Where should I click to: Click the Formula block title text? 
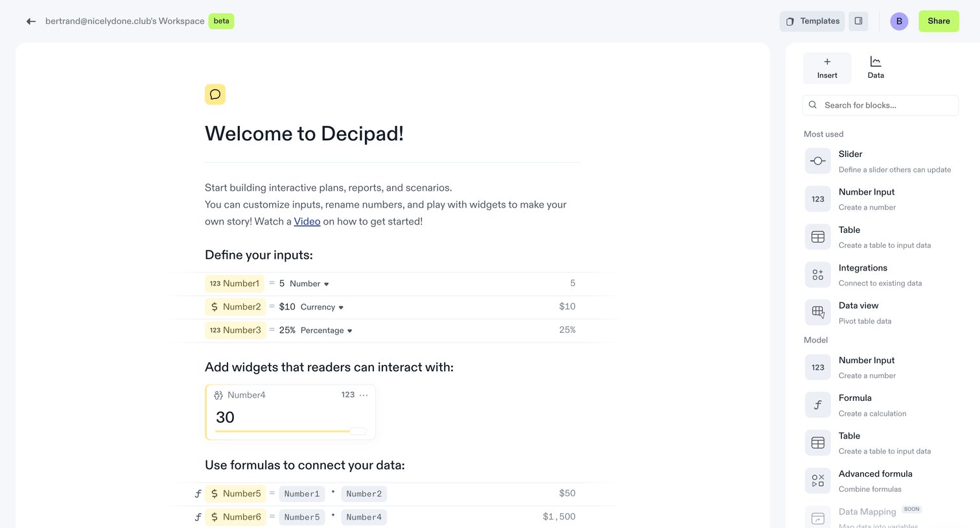tap(855, 398)
